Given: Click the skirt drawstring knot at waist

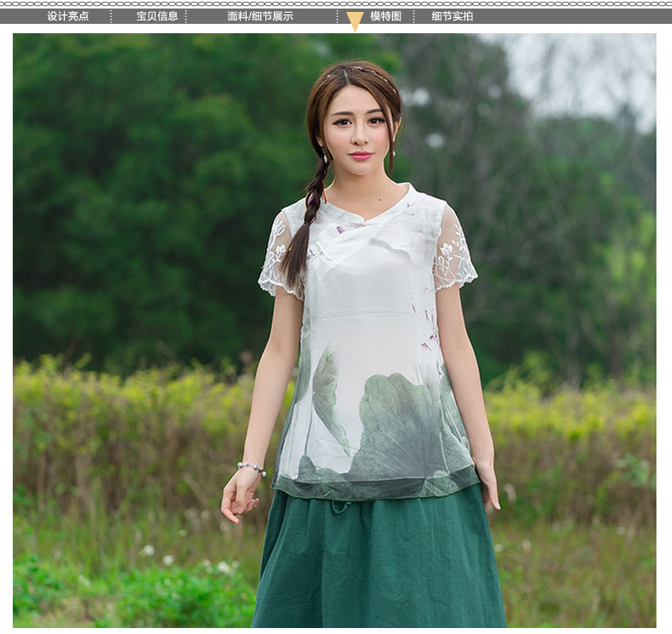Looking at the screenshot, I should click(339, 507).
